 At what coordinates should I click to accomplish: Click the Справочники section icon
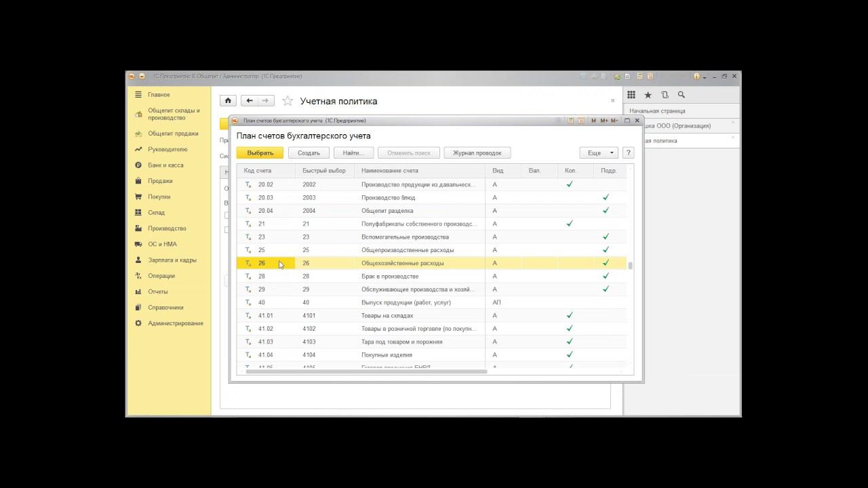coord(138,308)
